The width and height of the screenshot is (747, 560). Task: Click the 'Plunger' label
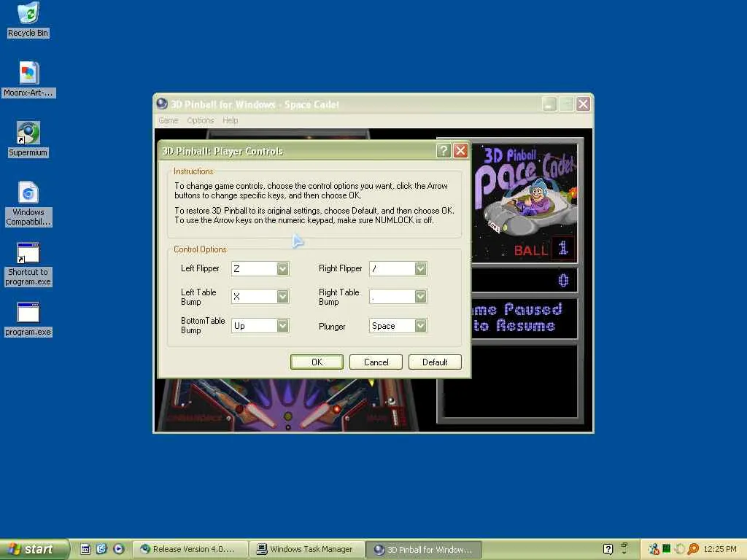332,327
